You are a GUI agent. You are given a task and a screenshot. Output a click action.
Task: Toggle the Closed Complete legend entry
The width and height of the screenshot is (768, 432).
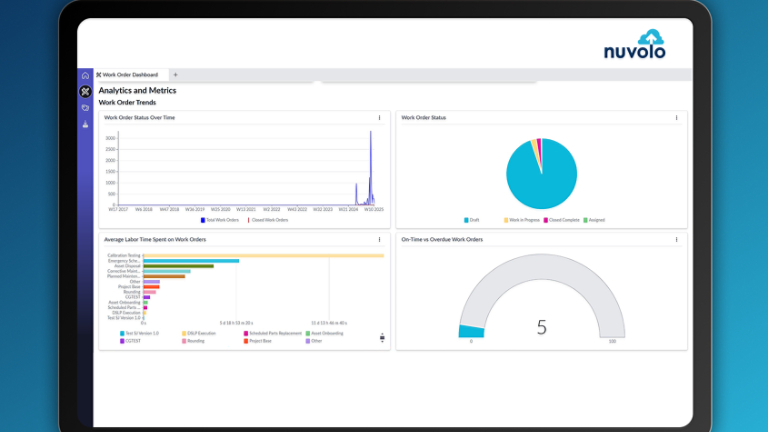click(561, 220)
